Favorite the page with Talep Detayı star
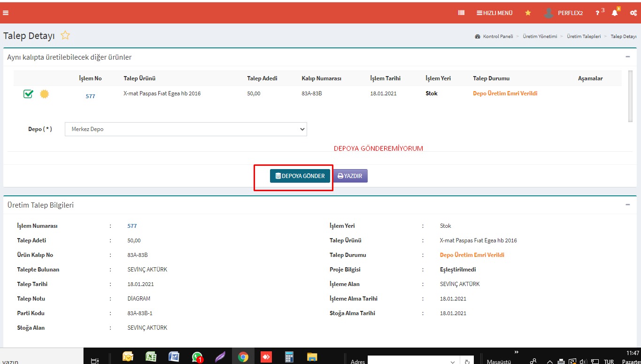 [x=65, y=36]
